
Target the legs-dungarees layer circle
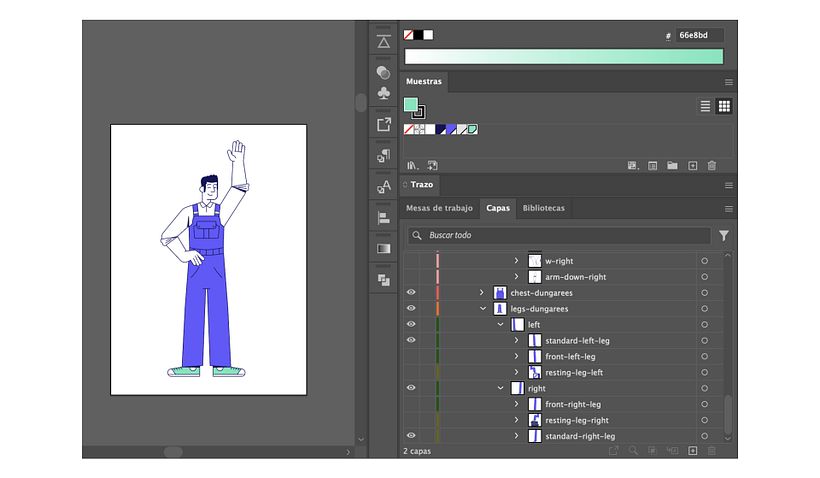pyautogui.click(x=704, y=309)
